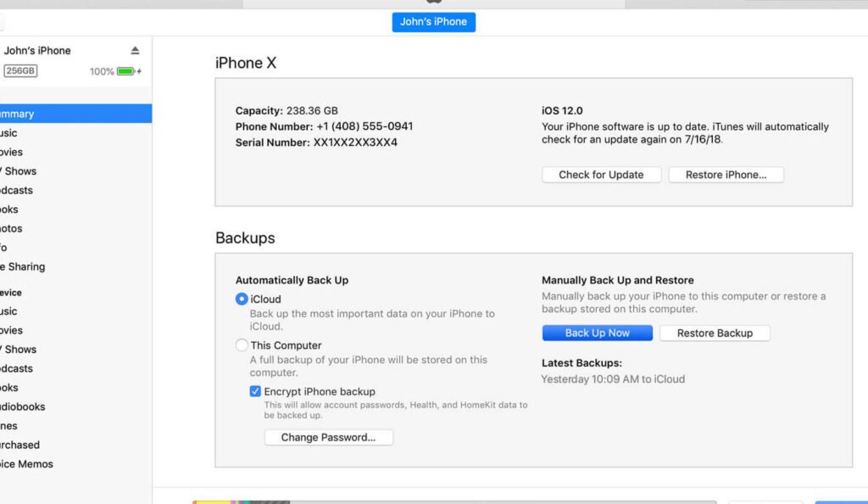Click the Restore iPhone... button

pos(726,175)
